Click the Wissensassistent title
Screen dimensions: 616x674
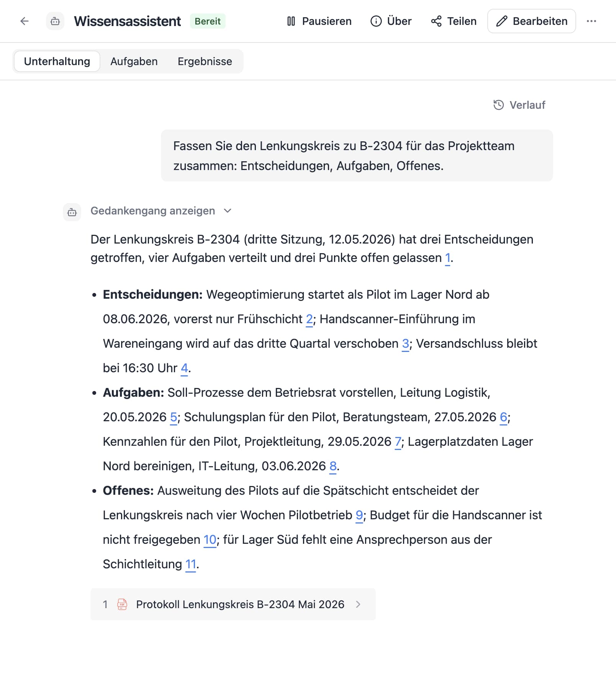(x=127, y=21)
